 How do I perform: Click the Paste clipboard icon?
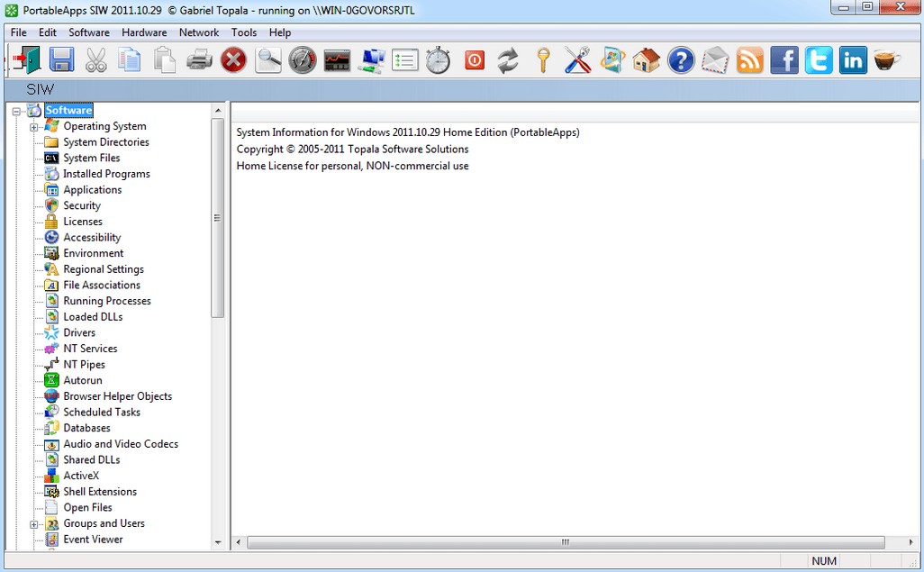click(165, 60)
